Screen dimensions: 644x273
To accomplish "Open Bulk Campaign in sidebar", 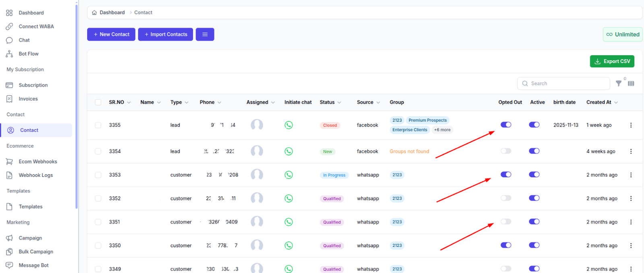I will (36, 252).
